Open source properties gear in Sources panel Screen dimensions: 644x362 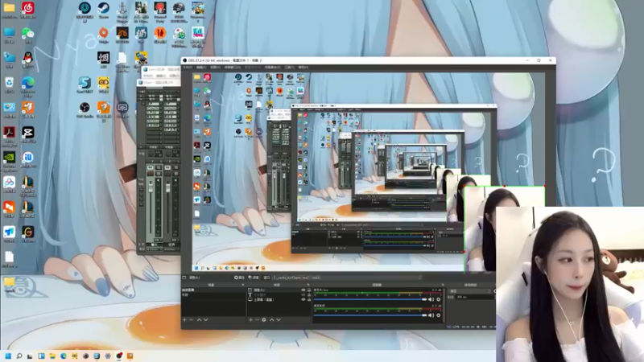[x=264, y=319]
